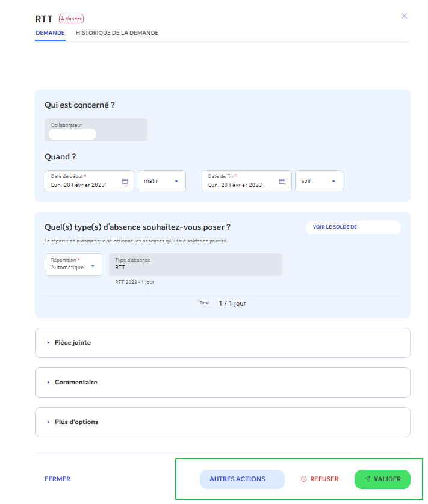Screen dimensions: 428x504
Task: Refuse the request with the Refuser button
Action: pos(320,479)
